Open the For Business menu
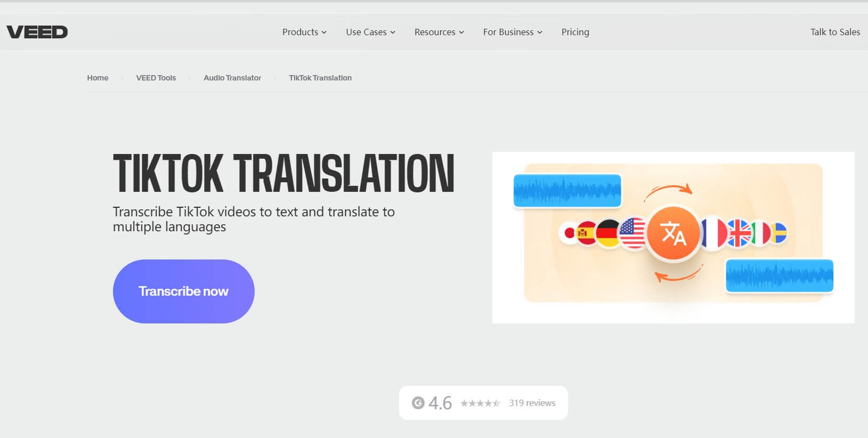868x438 pixels. tap(513, 32)
